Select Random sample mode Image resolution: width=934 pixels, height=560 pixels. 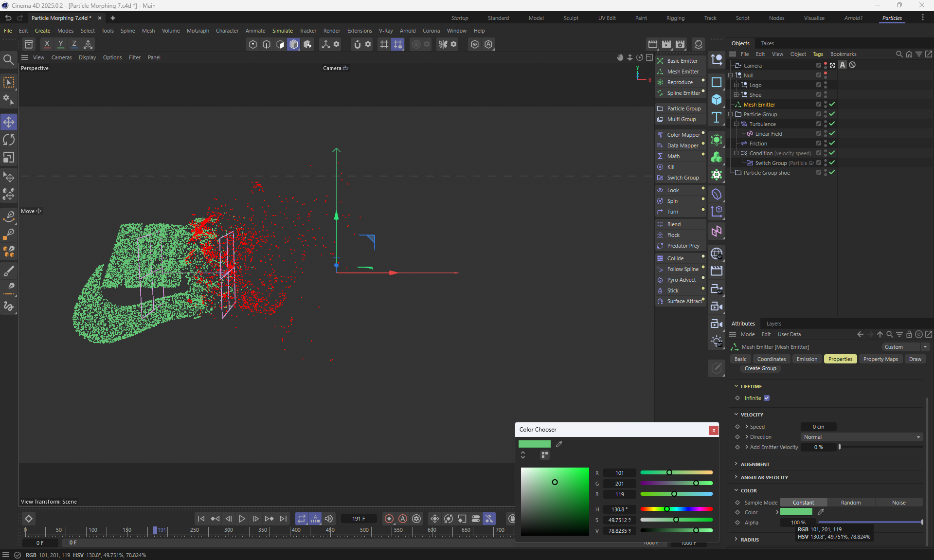850,503
